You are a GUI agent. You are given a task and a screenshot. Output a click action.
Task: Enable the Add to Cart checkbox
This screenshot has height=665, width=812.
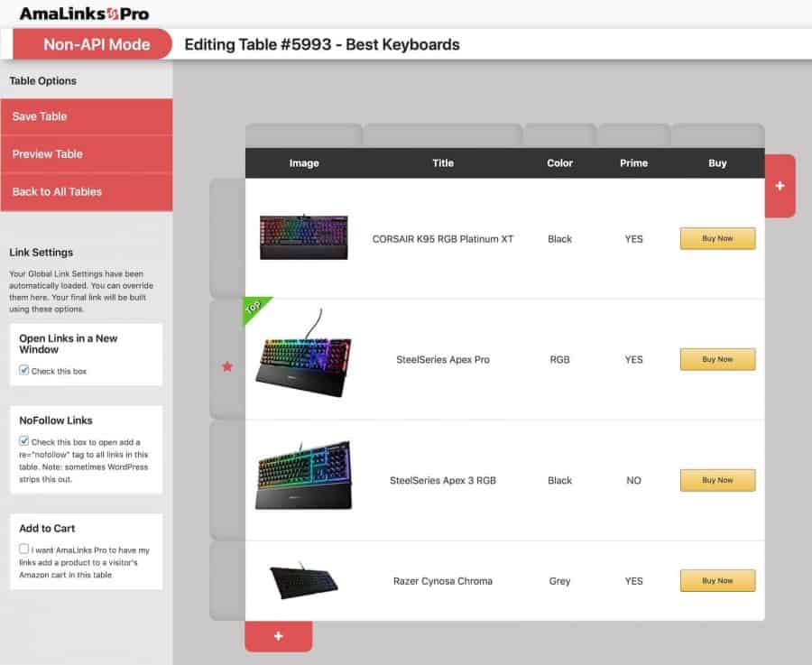tap(23, 549)
